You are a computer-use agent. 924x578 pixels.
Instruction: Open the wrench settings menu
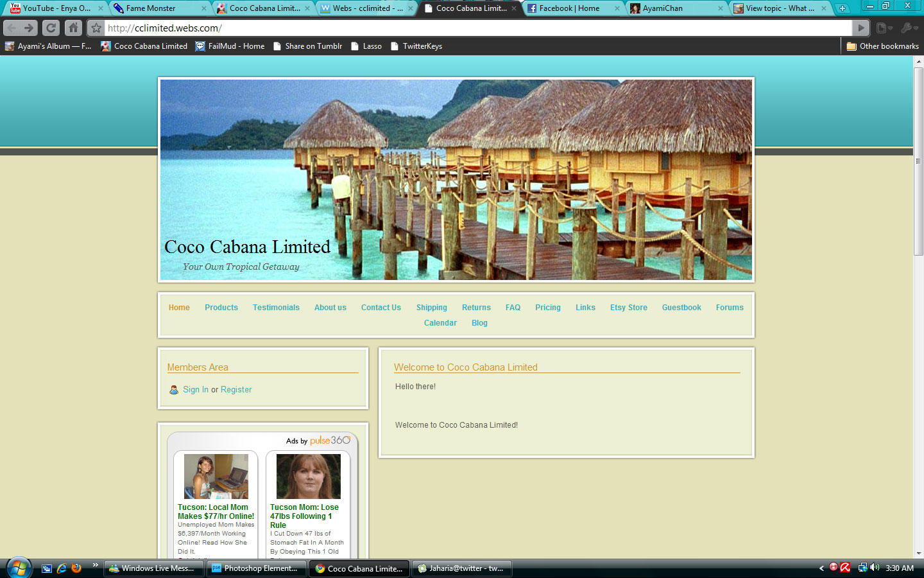(909, 28)
